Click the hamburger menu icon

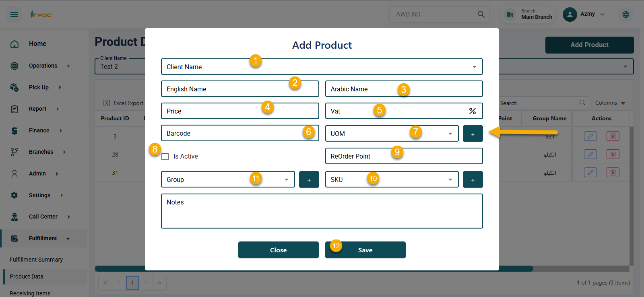(14, 14)
